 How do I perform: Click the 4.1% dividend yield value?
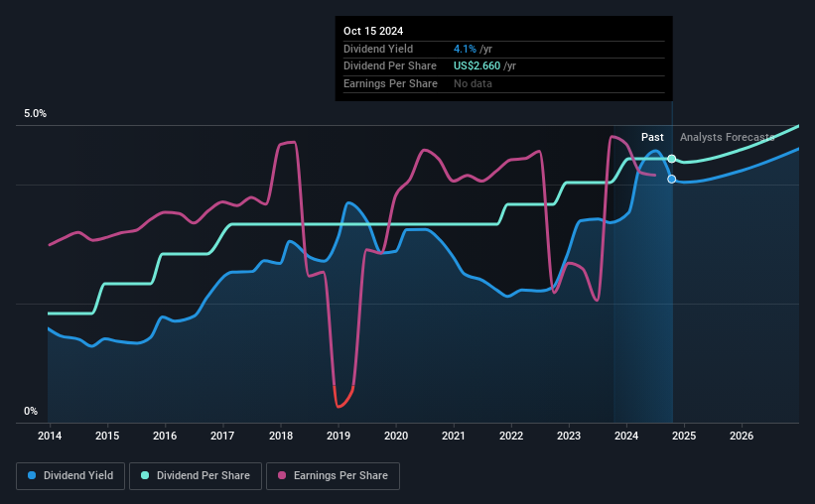click(465, 49)
